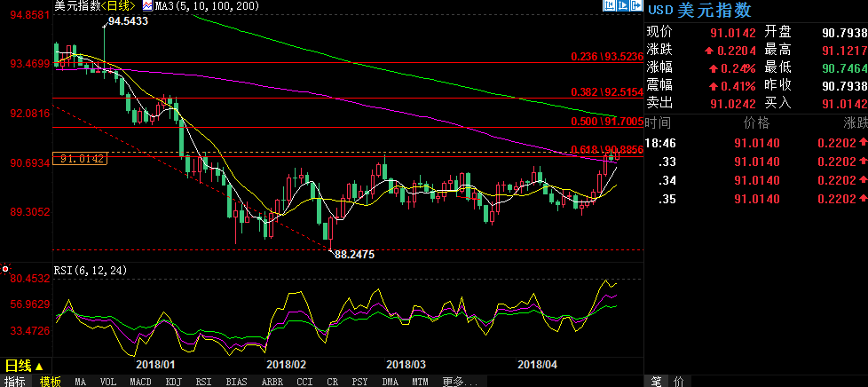Screen dimensions: 868x387
Task: Click the 0.618 Fibonacci level line label
Action: click(x=606, y=150)
